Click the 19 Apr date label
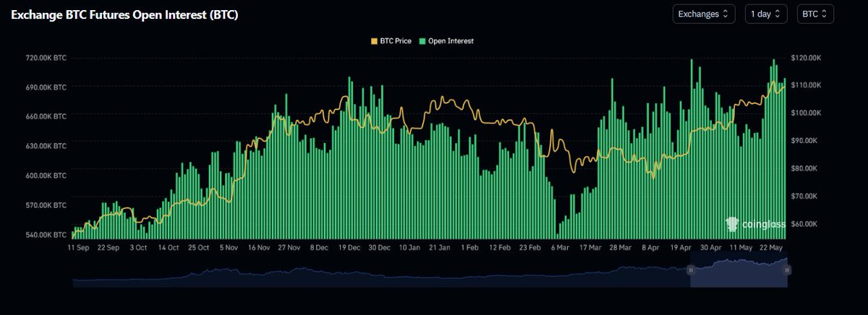Image resolution: width=868 pixels, height=315 pixels. point(681,247)
